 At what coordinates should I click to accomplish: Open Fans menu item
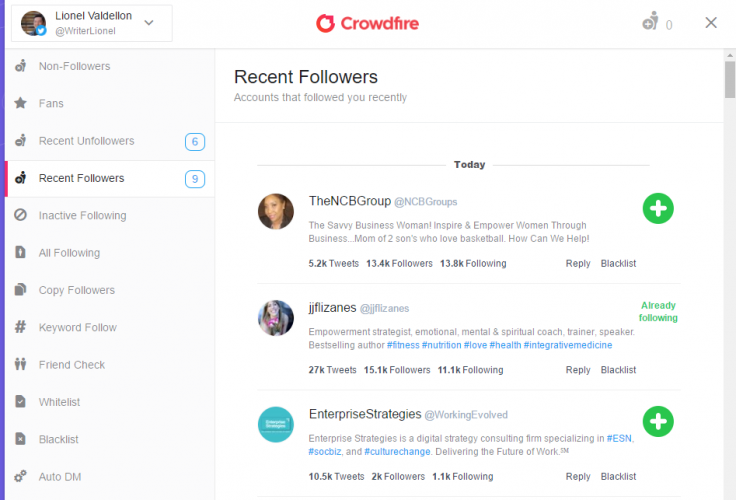110,103
